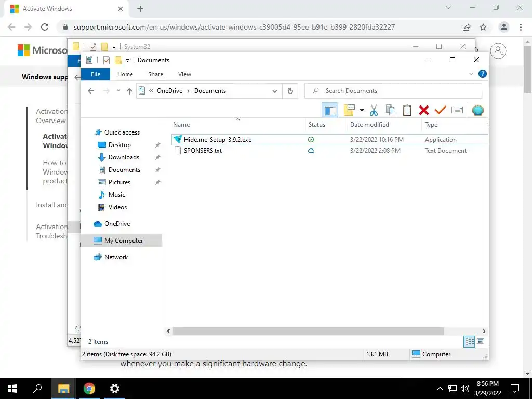Click the red X Delete icon
532x399 pixels.
pos(424,110)
